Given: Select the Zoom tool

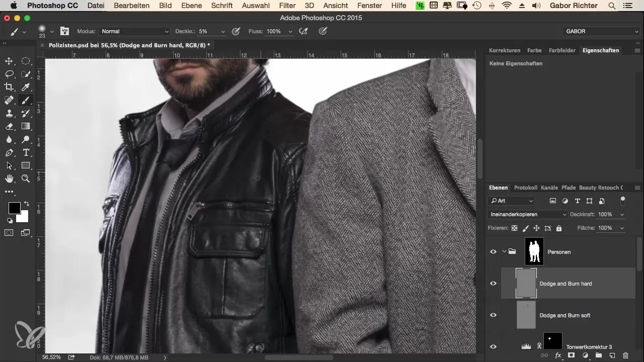Looking at the screenshot, I should (x=26, y=179).
